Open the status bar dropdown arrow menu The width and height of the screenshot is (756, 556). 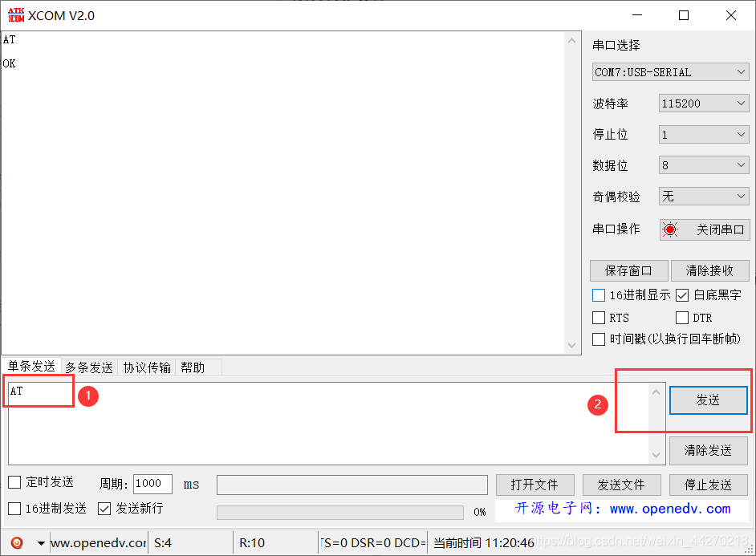41,543
